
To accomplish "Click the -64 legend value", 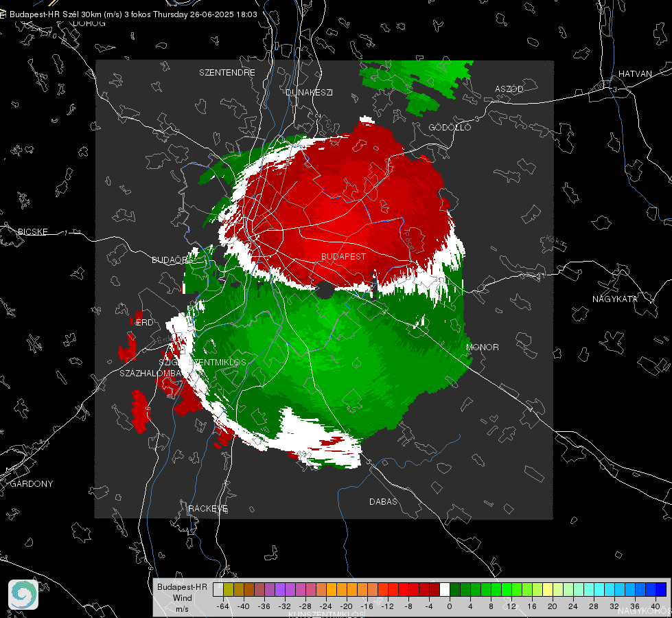I will click(223, 606).
